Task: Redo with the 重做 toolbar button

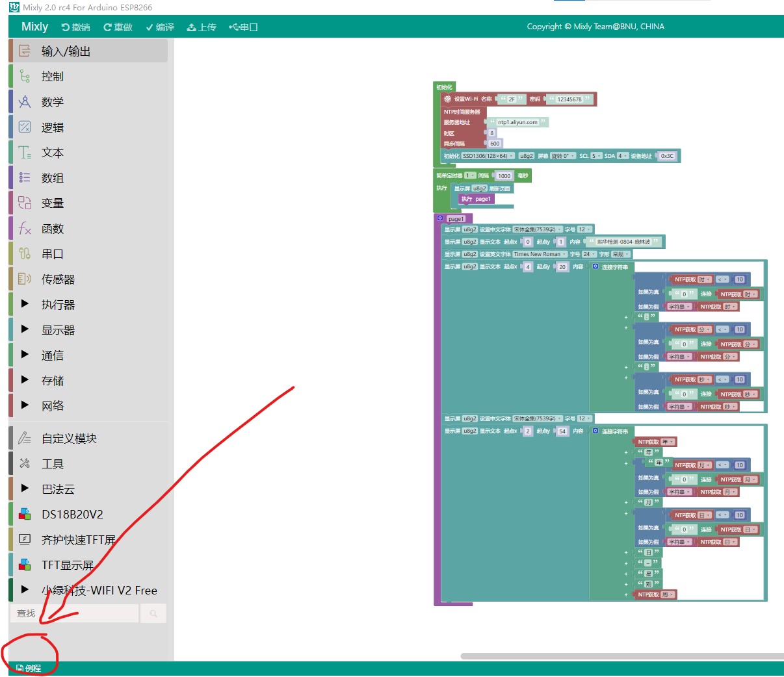Action: (118, 27)
